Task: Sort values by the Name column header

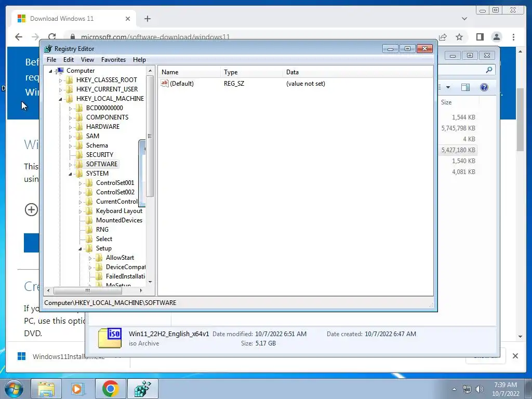Action: (189, 72)
